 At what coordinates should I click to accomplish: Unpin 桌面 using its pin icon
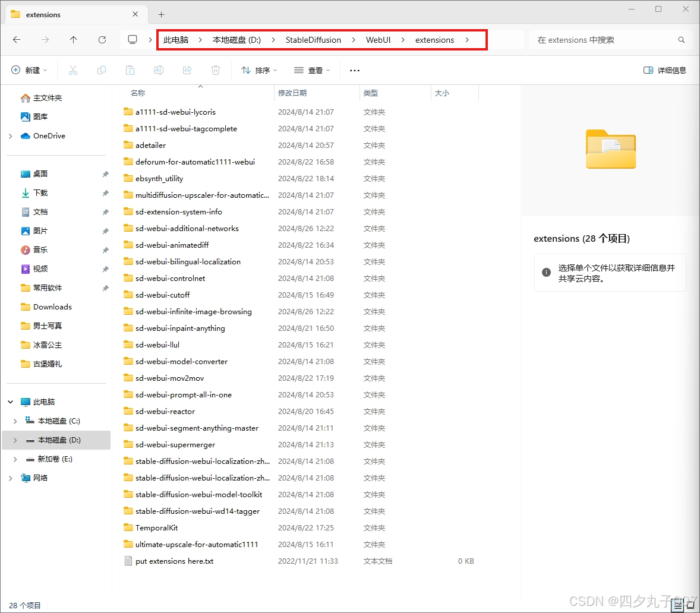tap(105, 174)
